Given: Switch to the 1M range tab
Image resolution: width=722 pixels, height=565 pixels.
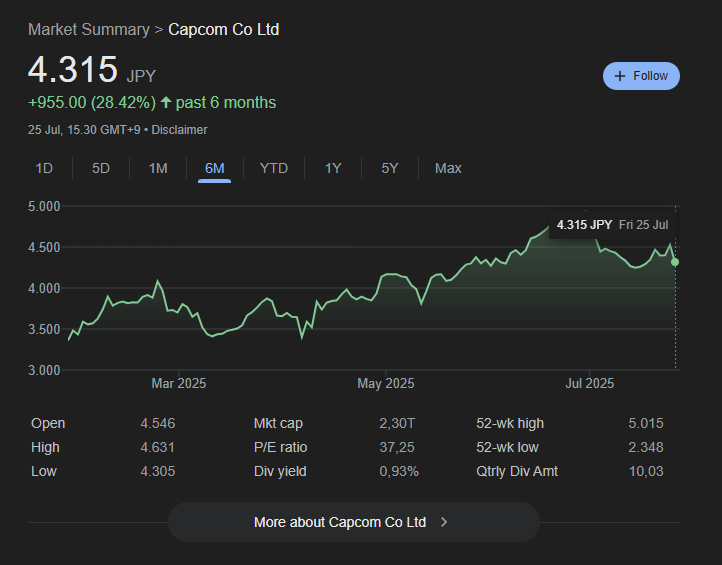Looking at the screenshot, I should [x=158, y=168].
